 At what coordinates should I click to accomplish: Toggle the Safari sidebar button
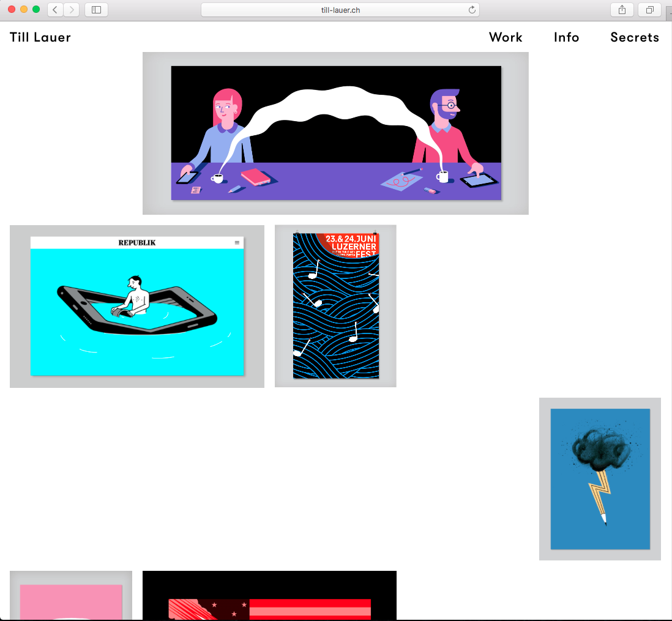(96, 9)
